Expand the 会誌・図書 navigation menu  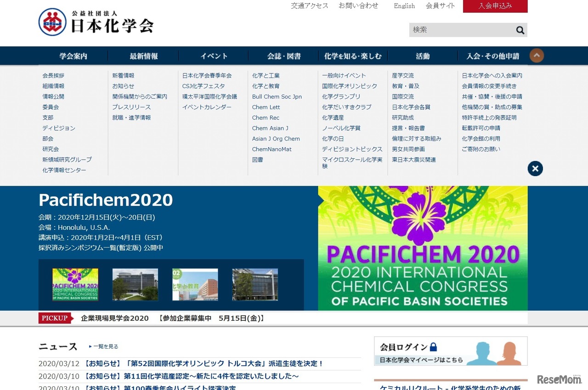282,56
